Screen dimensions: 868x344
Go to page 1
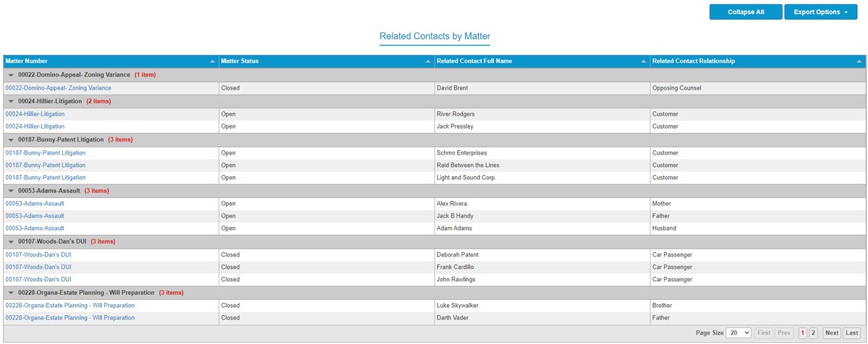tap(802, 333)
